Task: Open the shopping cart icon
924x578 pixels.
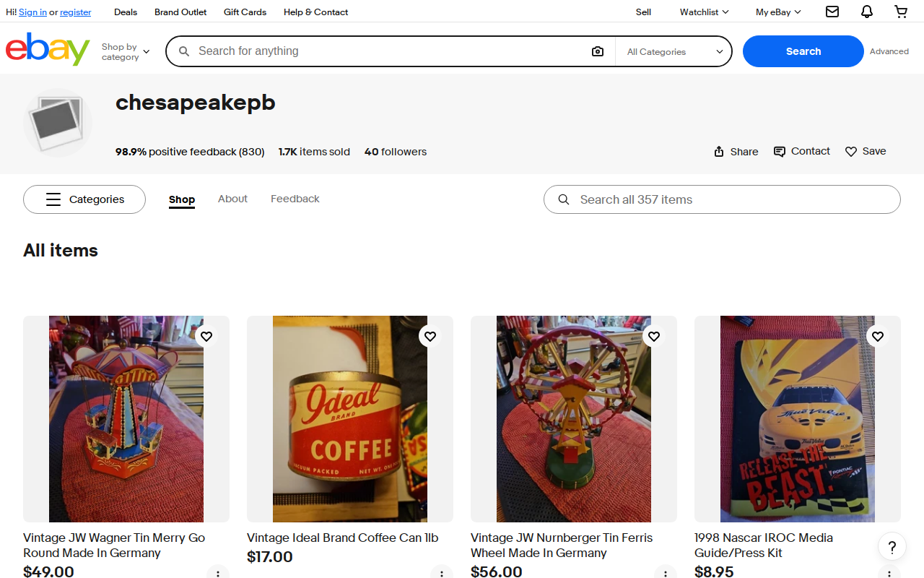Action: pos(901,12)
